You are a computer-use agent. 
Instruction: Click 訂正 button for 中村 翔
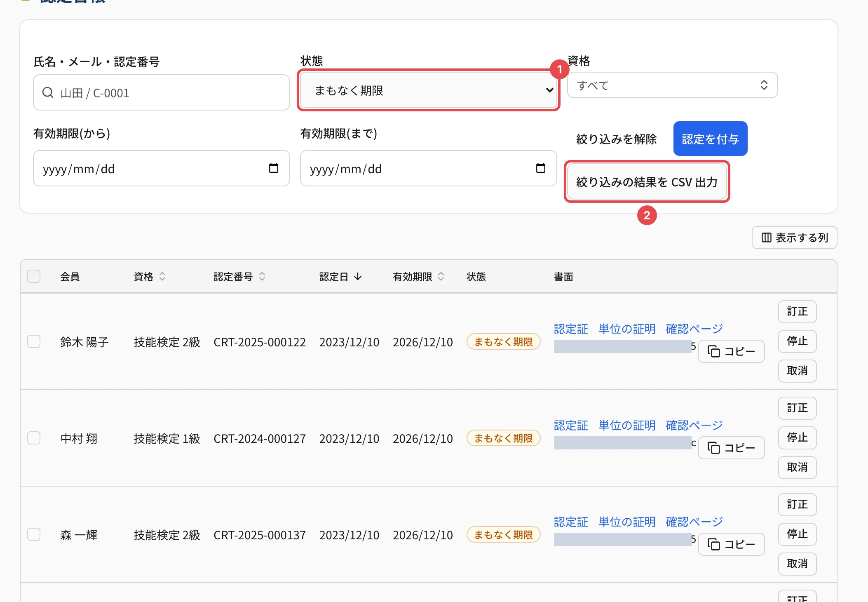tap(798, 408)
